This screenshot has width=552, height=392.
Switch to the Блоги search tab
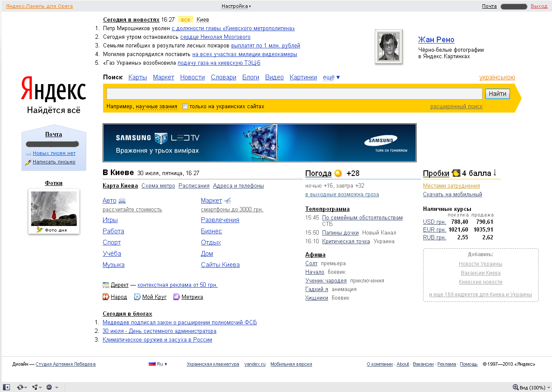pyautogui.click(x=251, y=77)
